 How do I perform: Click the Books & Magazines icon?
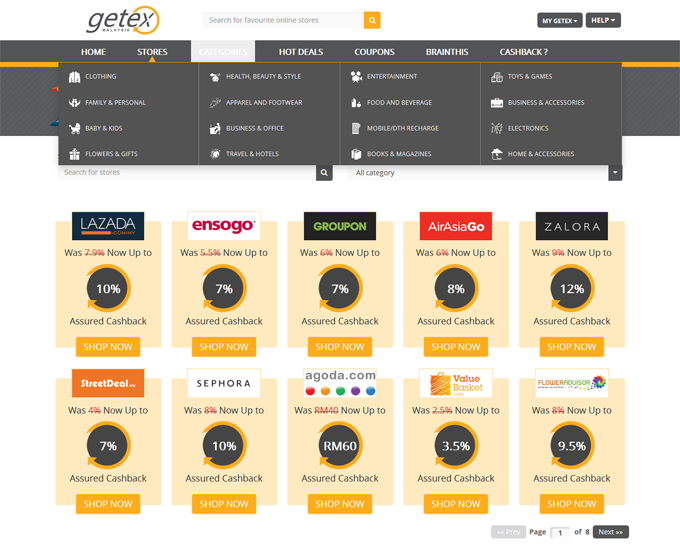coord(356,154)
